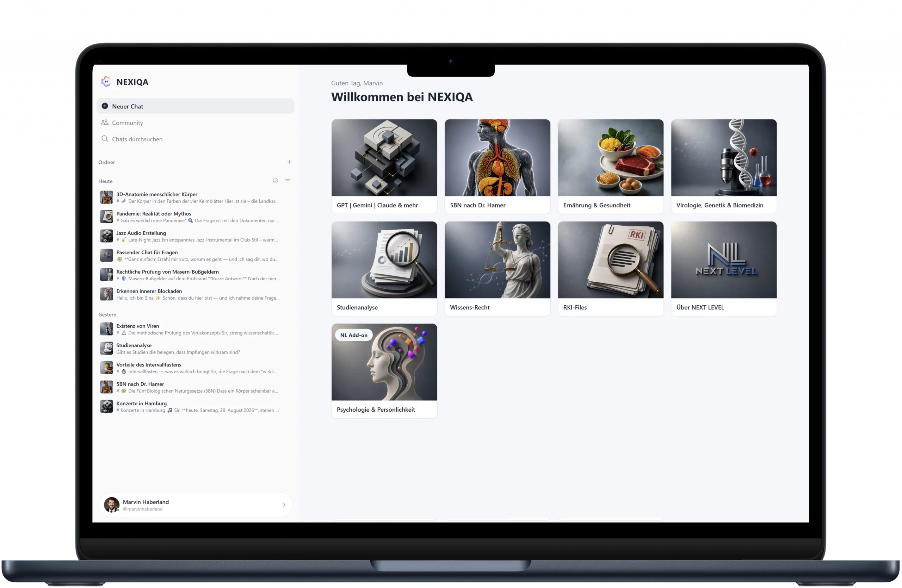Click avatar of Jazz Audio Erstellung chat
This screenshot has width=902, height=588.
coord(106,236)
